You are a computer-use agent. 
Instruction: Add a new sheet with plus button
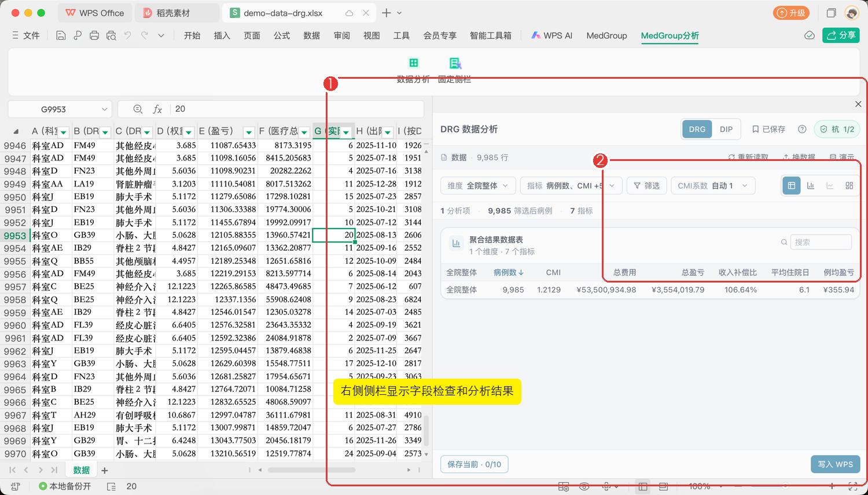[x=105, y=471]
